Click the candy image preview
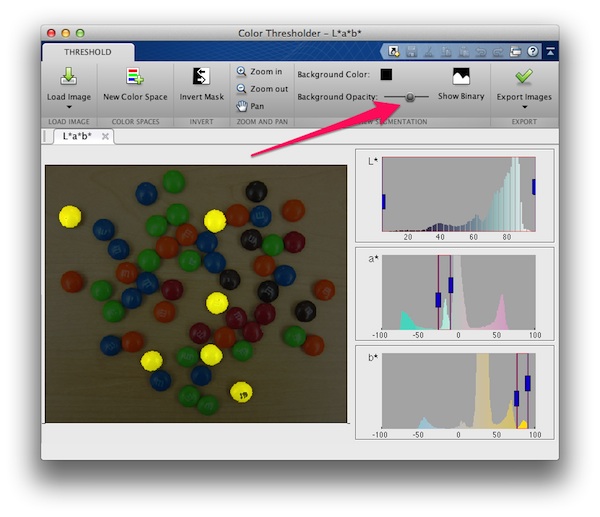 [x=196, y=293]
